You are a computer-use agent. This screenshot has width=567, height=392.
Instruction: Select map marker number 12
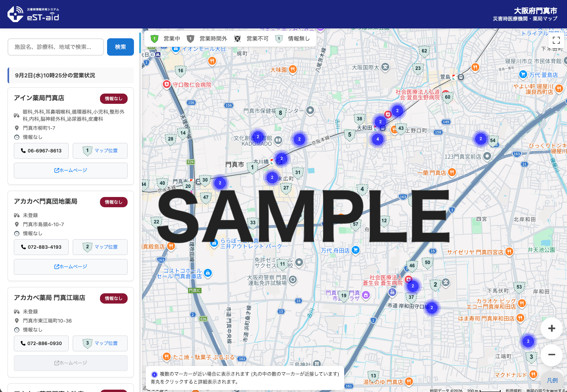tap(384, 221)
